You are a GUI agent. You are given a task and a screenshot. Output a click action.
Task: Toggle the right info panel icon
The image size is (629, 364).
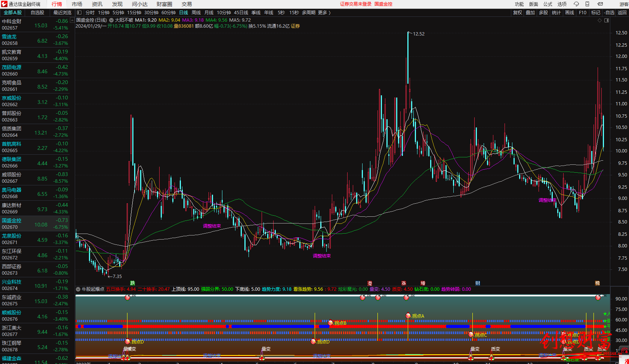point(607,21)
